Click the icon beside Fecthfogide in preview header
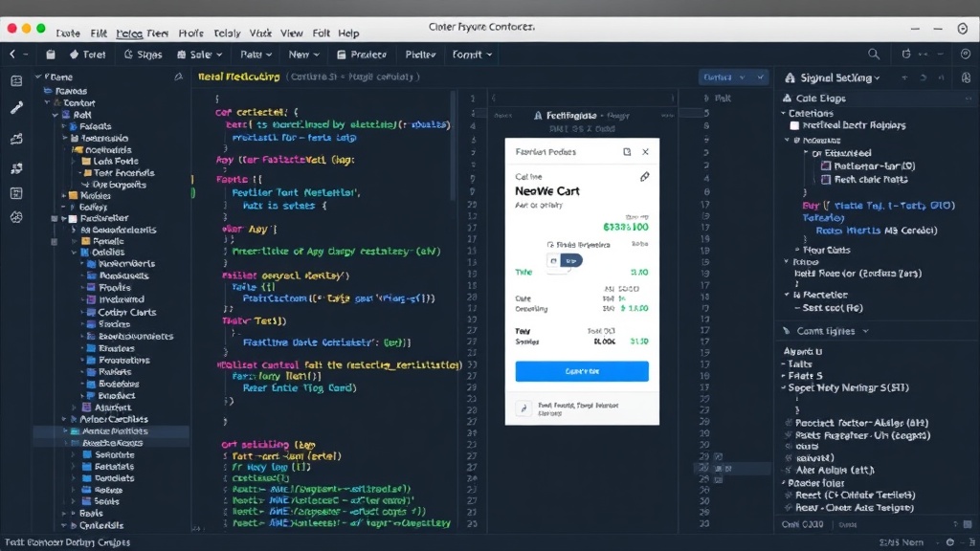 coord(538,116)
